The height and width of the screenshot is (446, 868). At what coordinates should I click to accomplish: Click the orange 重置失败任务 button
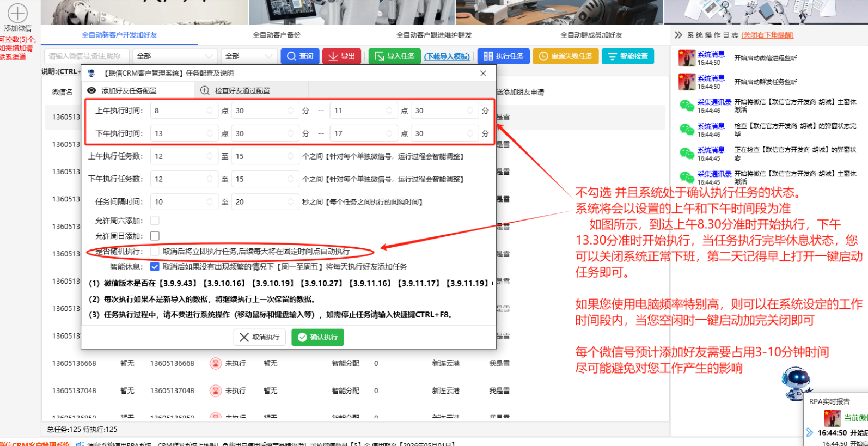coord(566,56)
